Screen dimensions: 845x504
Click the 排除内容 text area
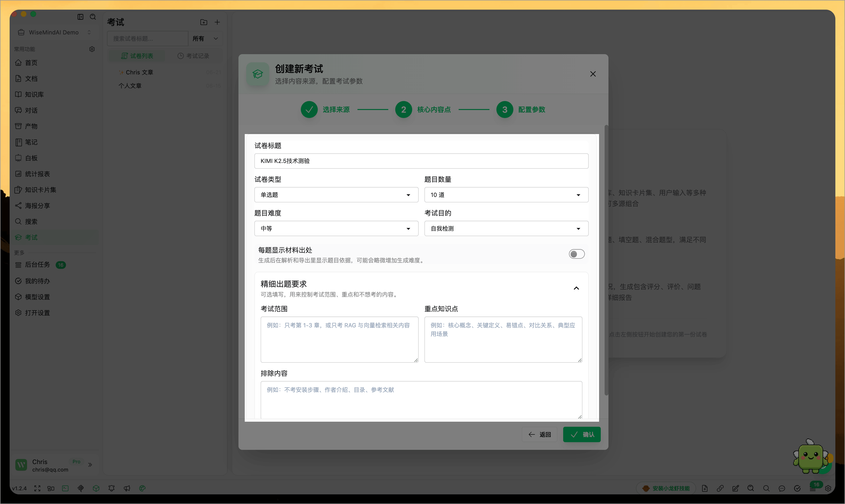pyautogui.click(x=421, y=400)
